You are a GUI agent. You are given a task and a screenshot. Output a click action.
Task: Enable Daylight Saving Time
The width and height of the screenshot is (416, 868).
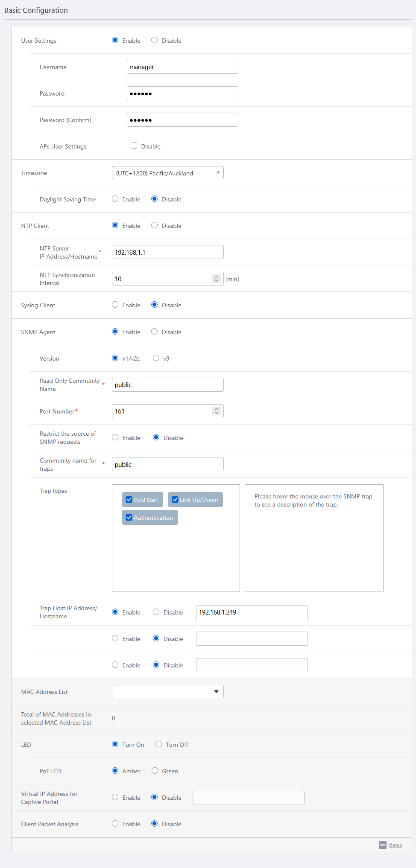[x=115, y=199]
